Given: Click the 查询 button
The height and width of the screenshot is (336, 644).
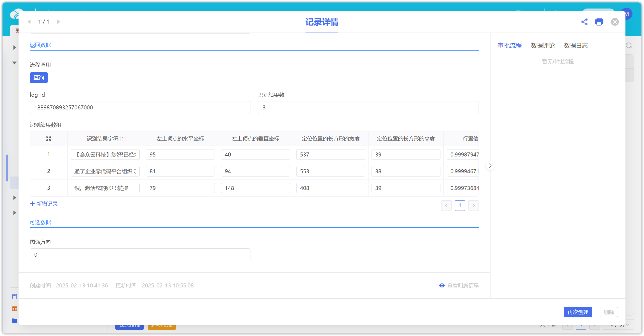Looking at the screenshot, I should coord(39,78).
